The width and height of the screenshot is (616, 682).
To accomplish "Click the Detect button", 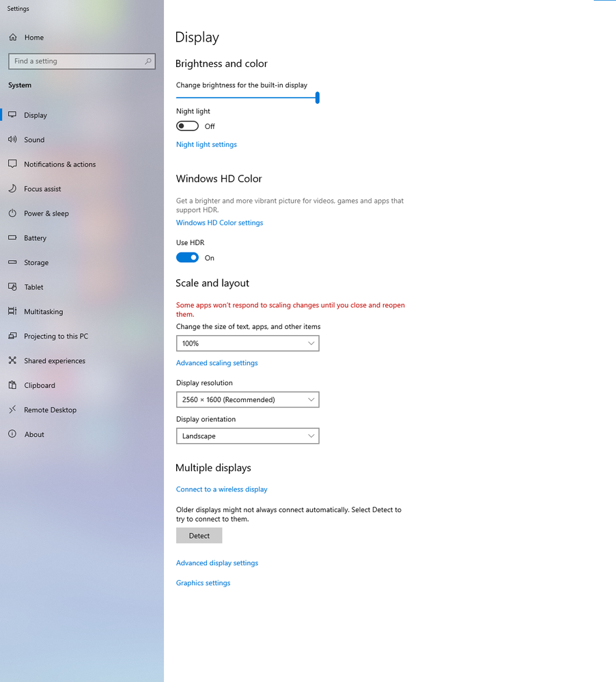I will tap(199, 536).
